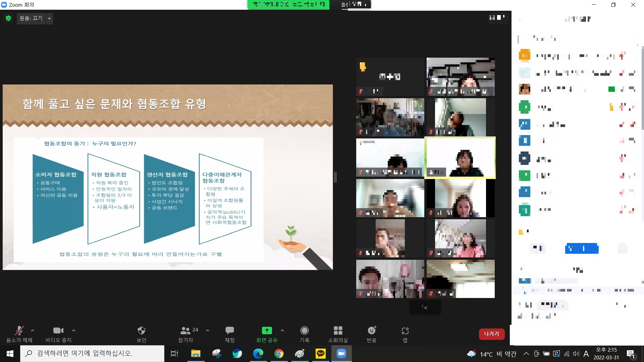
Task: Open the notification center icon
Action: click(631, 354)
